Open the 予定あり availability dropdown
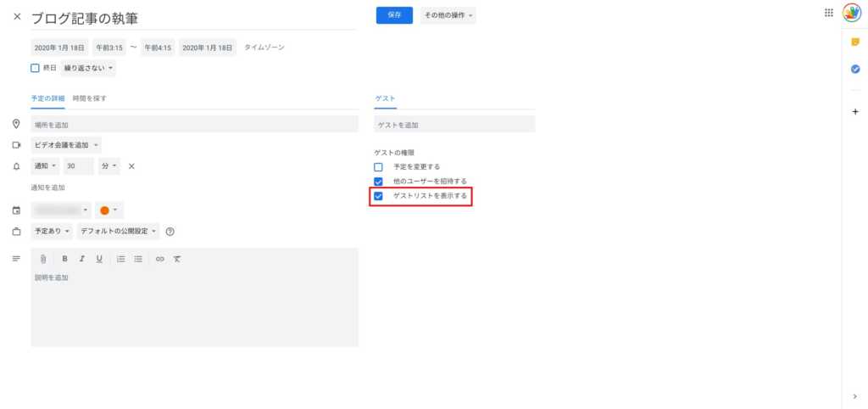This screenshot has width=868, height=409. coord(52,232)
